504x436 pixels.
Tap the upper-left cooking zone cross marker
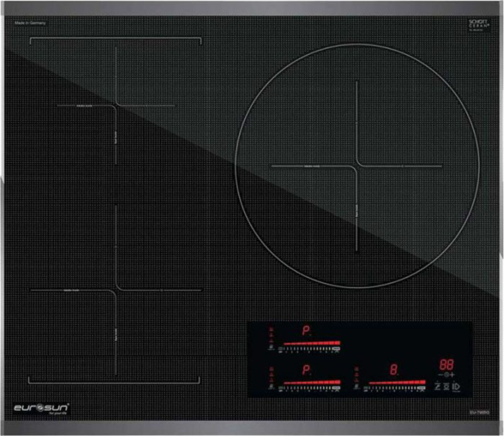click(115, 105)
